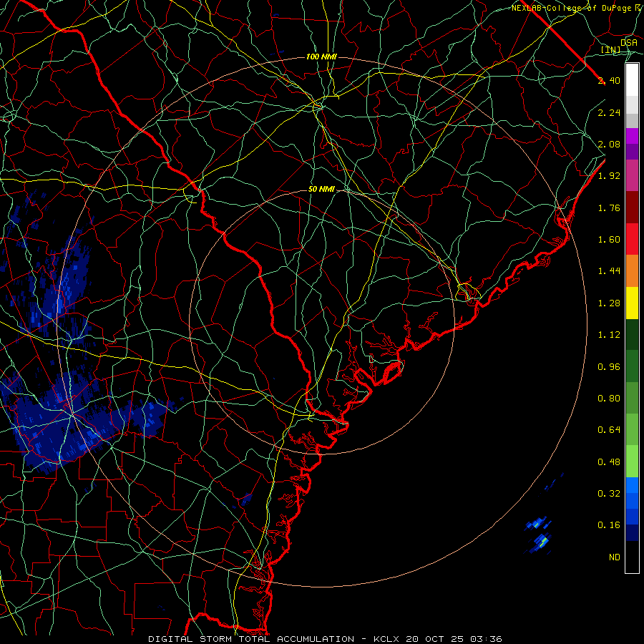644x644 pixels.
Task: Click the magenta 2.08 legend swatch
Action: (632, 136)
